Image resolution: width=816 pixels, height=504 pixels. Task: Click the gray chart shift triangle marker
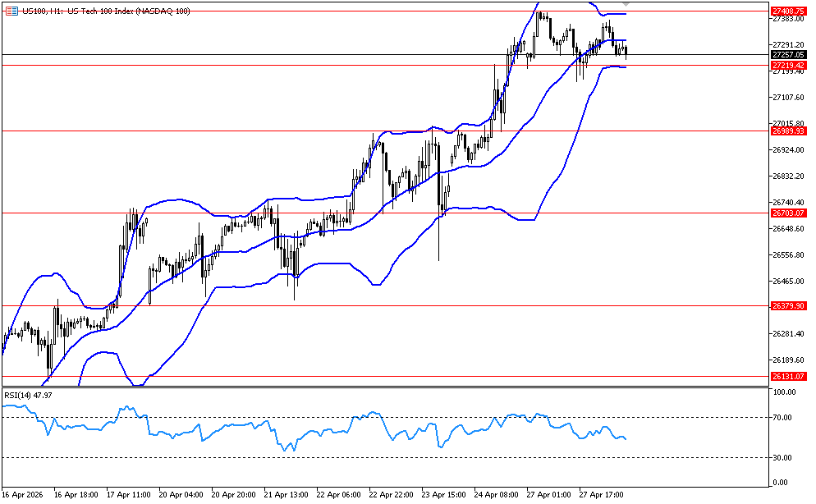[x=626, y=6]
